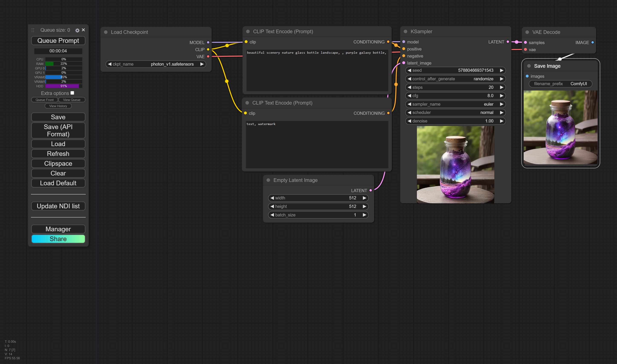This screenshot has height=364, width=617.
Task: Collapse the KSampler node via its title dot
Action: pyautogui.click(x=405, y=31)
